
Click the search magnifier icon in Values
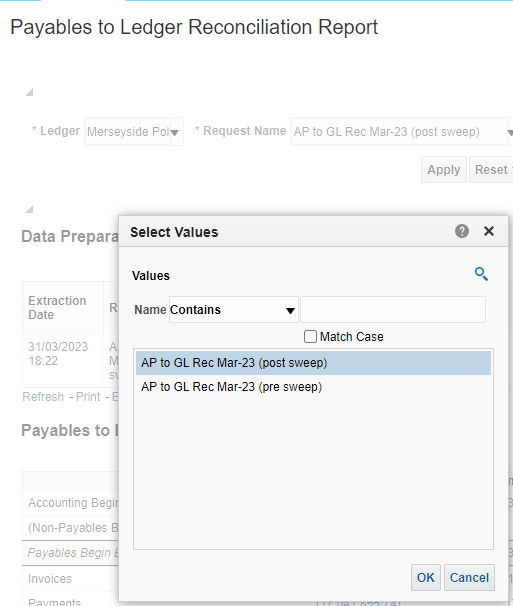(481, 274)
